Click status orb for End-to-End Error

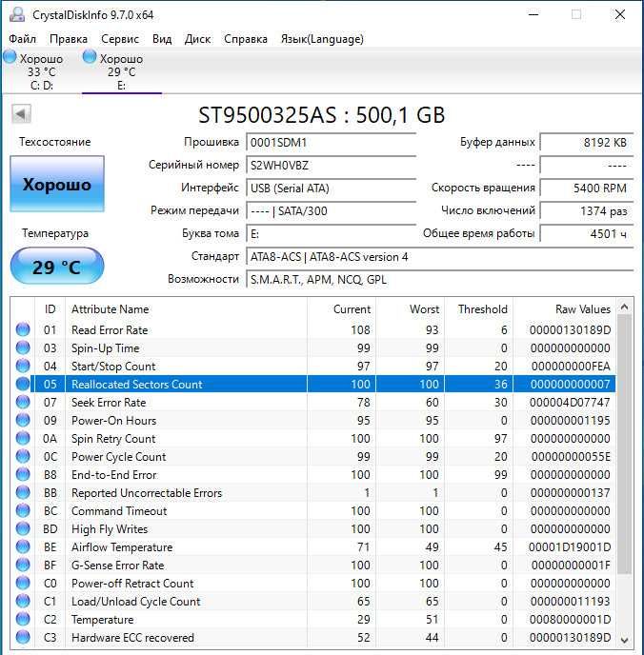(23, 474)
